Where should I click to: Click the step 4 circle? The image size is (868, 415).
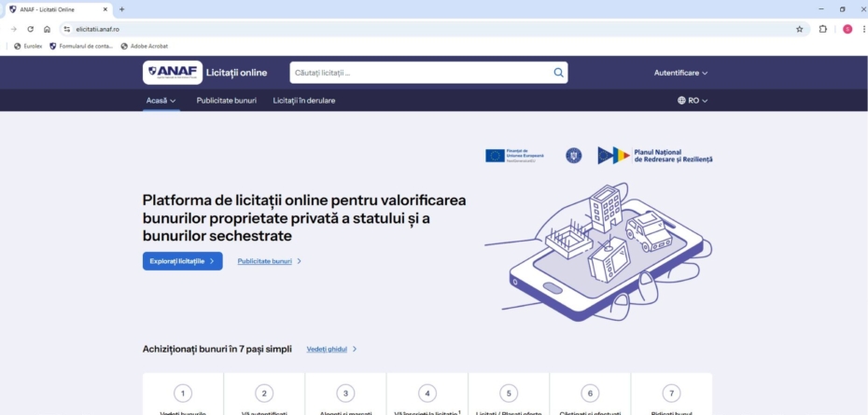[427, 394]
